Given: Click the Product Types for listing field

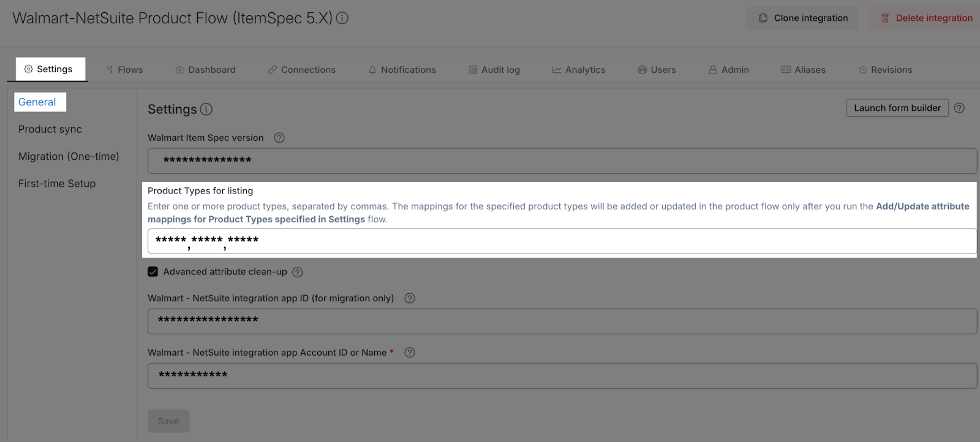Looking at the screenshot, I should click(x=562, y=241).
